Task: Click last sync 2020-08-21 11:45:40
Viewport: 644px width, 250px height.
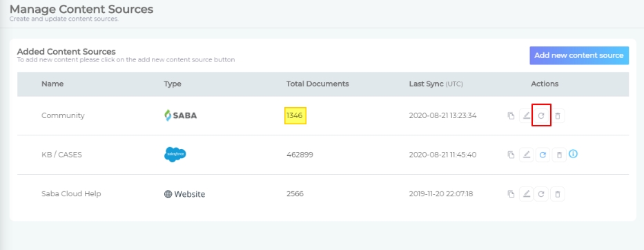Action: 442,155
